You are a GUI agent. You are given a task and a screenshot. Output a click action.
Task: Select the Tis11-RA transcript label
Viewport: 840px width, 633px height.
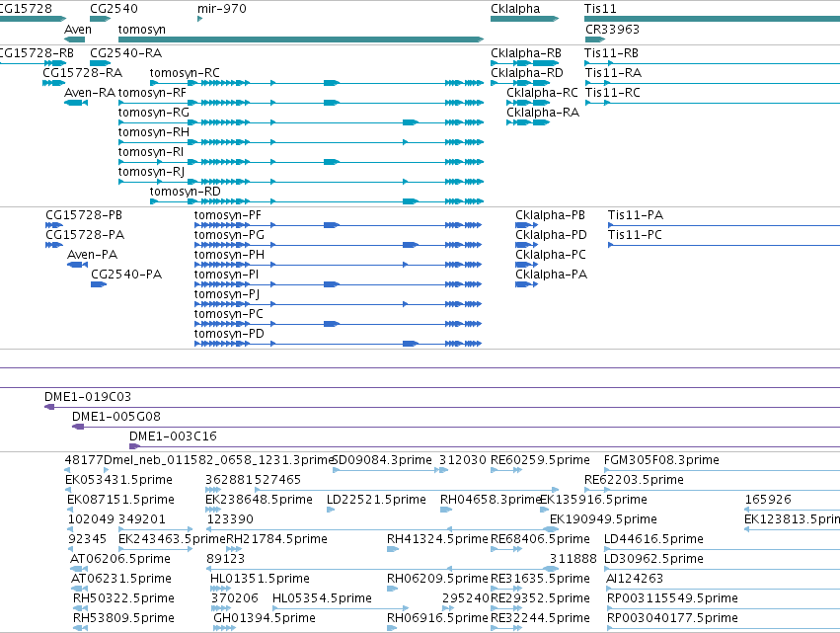click(x=613, y=73)
